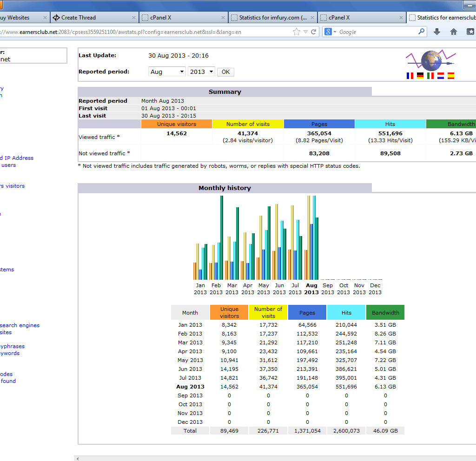476x461 pixels.
Task: Show address bar history dropdown arrow
Action: pyautogui.click(x=306, y=32)
